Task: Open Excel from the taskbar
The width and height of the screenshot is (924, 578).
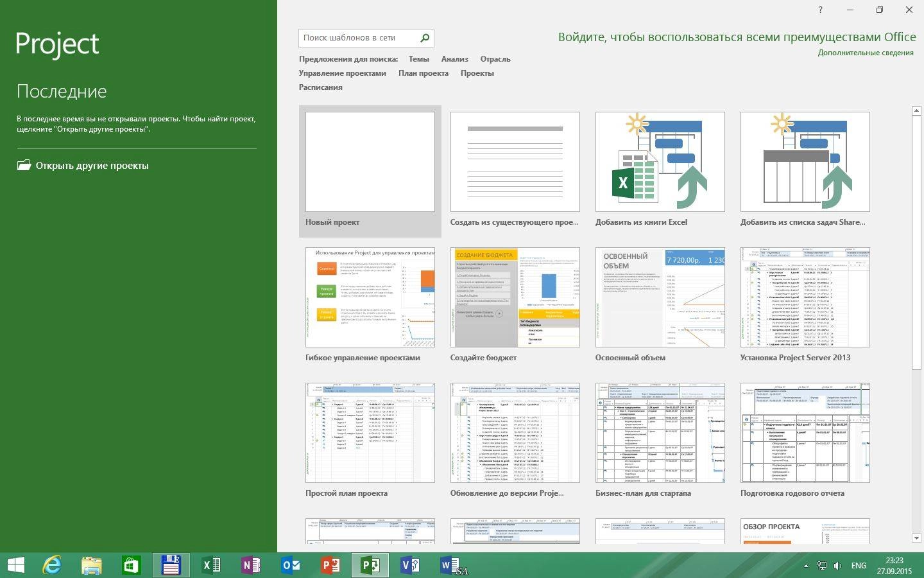Action: pos(211,565)
